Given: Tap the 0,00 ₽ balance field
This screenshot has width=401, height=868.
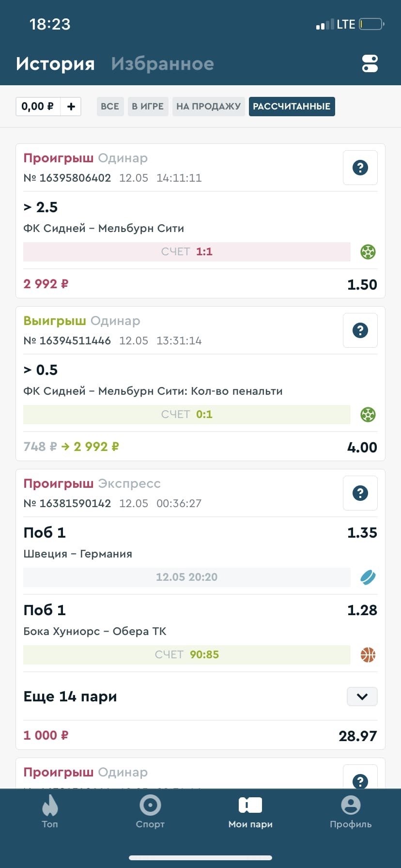Looking at the screenshot, I should pos(38,107).
